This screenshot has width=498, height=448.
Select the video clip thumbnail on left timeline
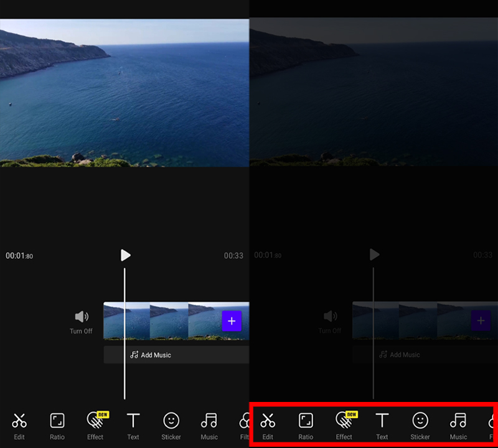click(176, 321)
